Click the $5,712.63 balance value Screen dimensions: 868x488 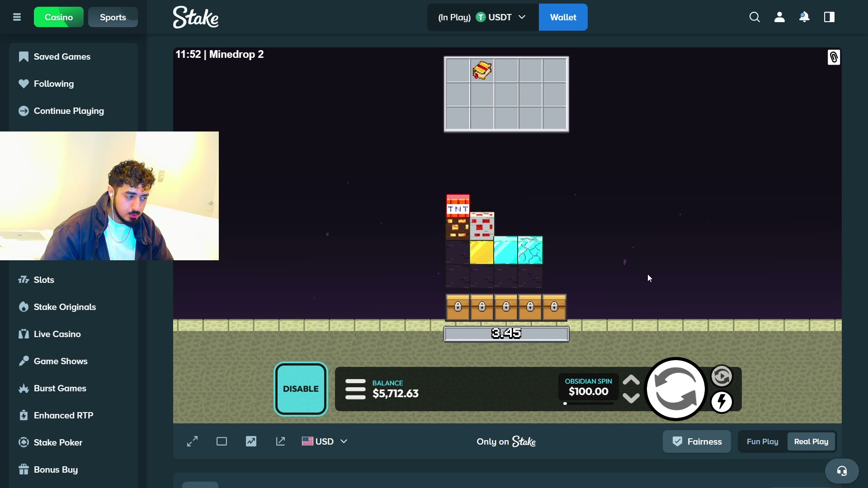pos(396,394)
